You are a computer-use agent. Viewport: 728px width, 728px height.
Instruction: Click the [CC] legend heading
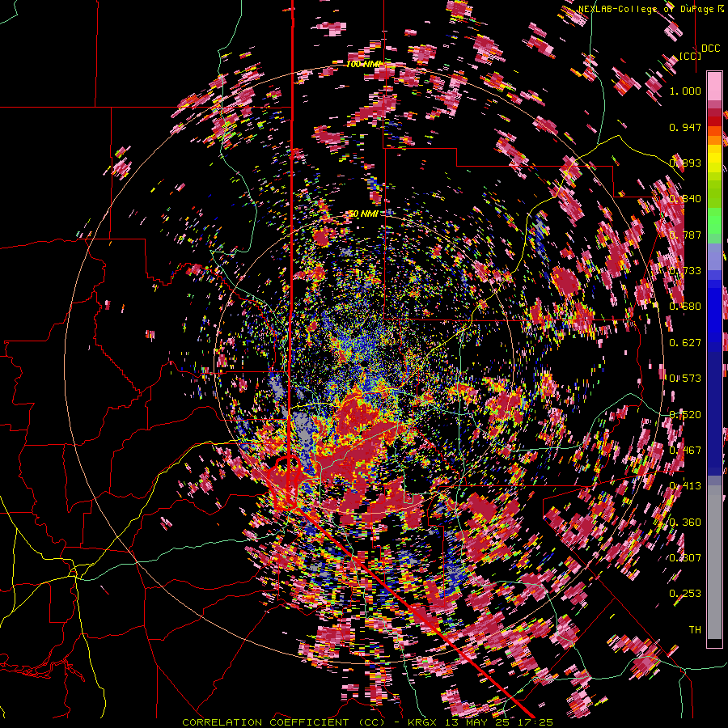691,56
